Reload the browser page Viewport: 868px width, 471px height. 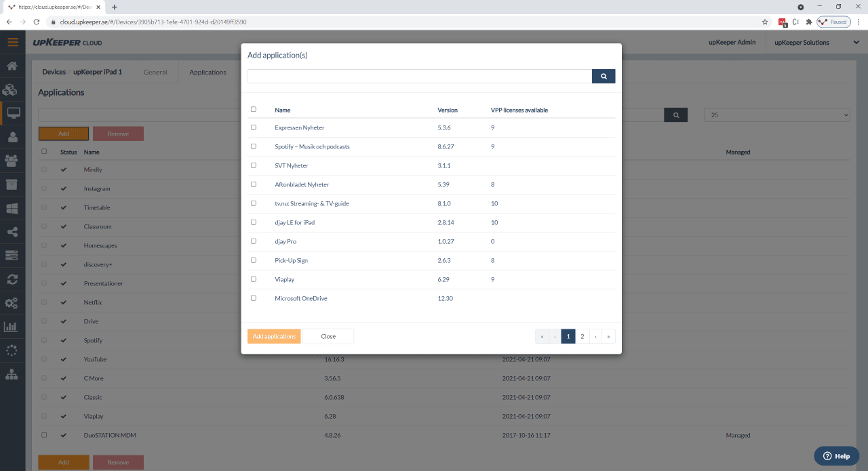click(37, 22)
